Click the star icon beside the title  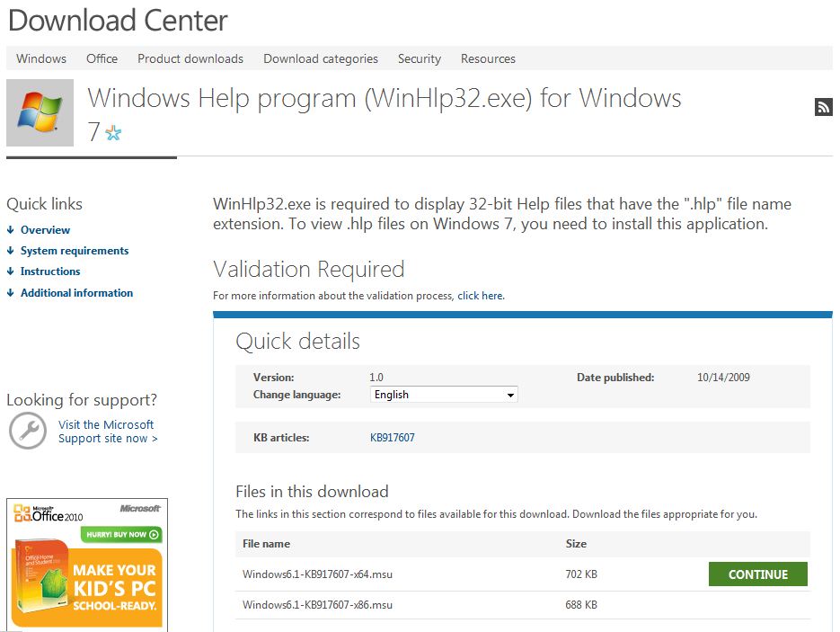pos(113,133)
